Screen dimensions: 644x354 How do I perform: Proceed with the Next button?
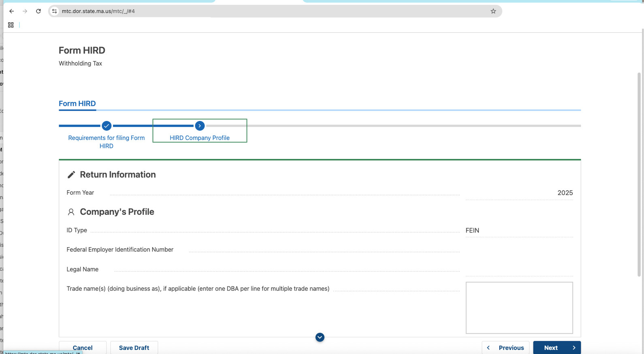point(557,348)
